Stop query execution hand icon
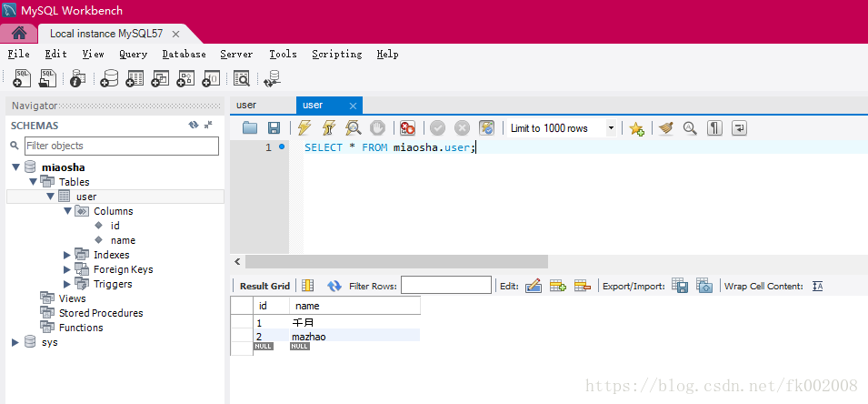 coord(377,128)
